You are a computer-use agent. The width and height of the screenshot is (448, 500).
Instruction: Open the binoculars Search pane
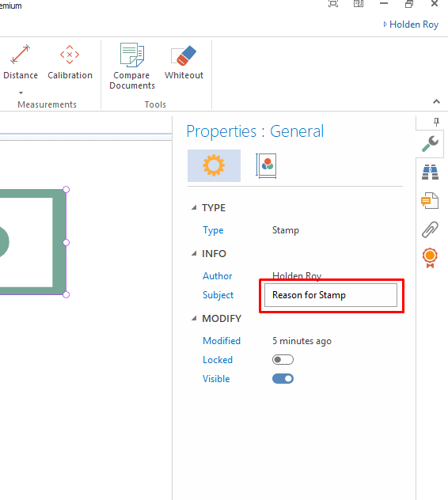[430, 172]
